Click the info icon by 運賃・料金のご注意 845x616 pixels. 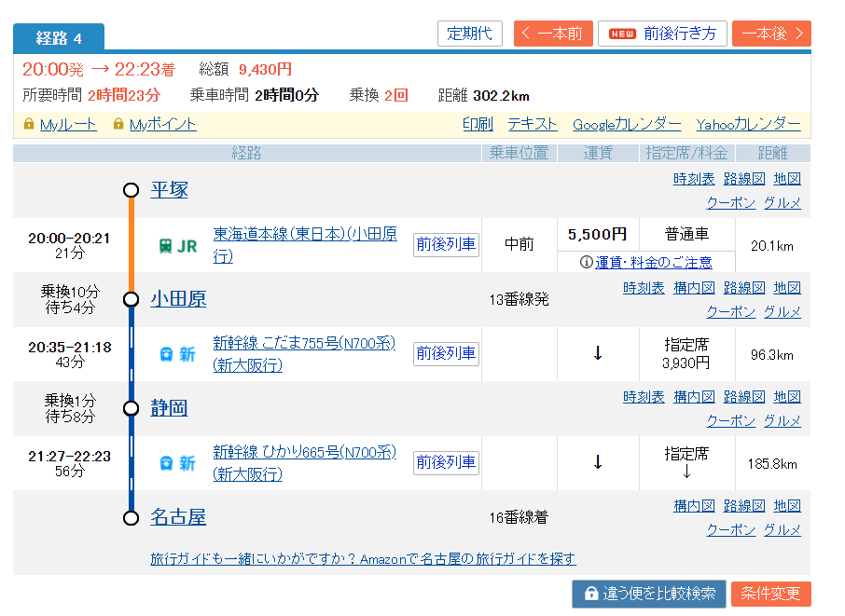pyautogui.click(x=586, y=262)
